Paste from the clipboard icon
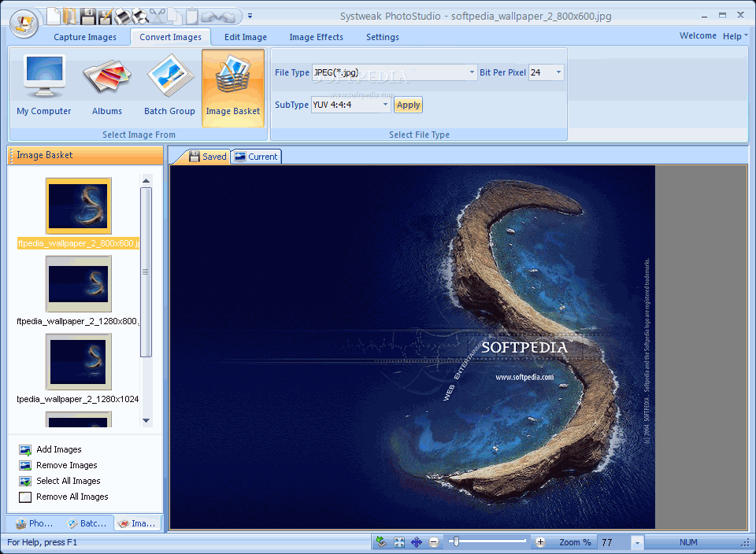The image size is (756, 554). click(x=191, y=17)
